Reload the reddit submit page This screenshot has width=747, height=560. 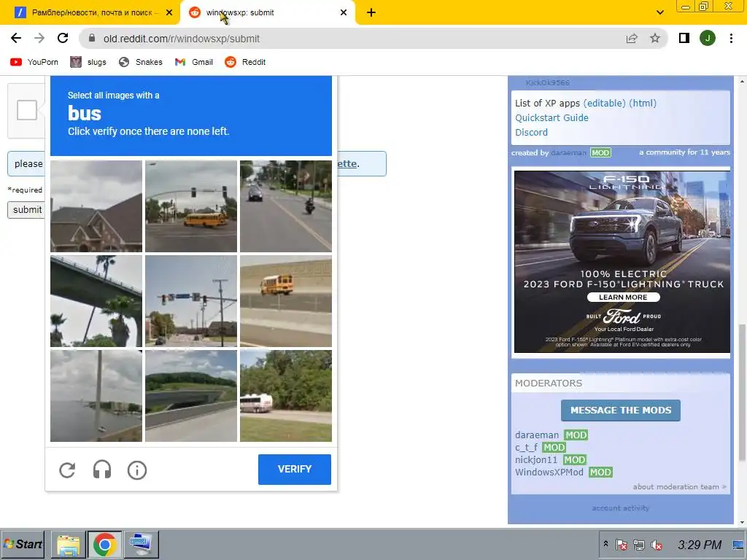tap(63, 38)
